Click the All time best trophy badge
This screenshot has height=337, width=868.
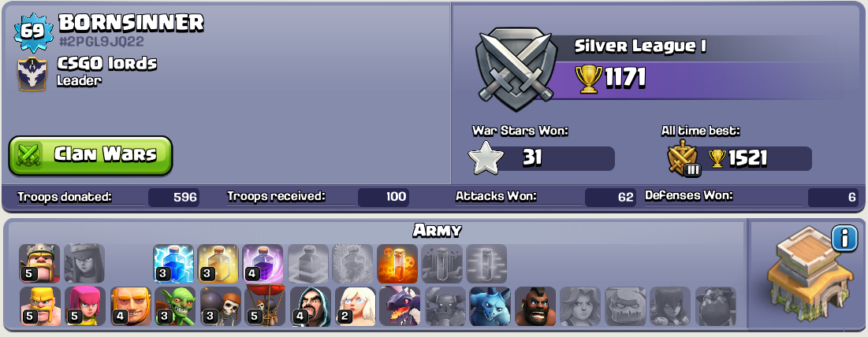pos(684,158)
